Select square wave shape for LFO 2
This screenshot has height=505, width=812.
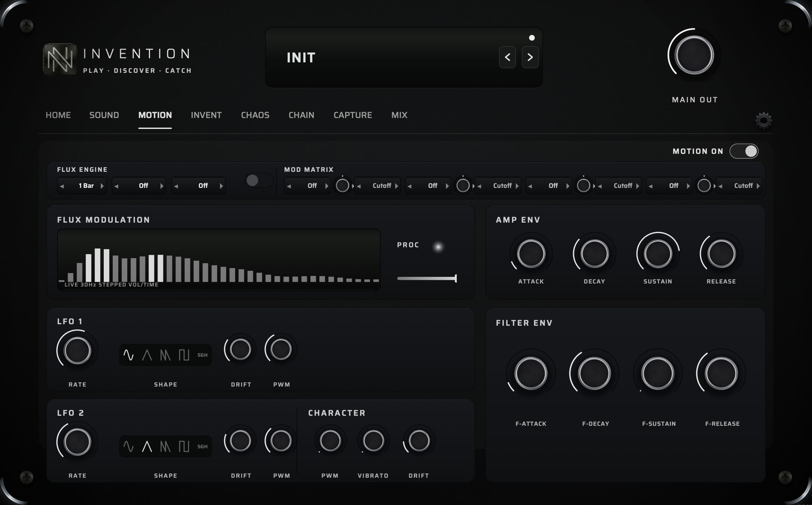184,446
